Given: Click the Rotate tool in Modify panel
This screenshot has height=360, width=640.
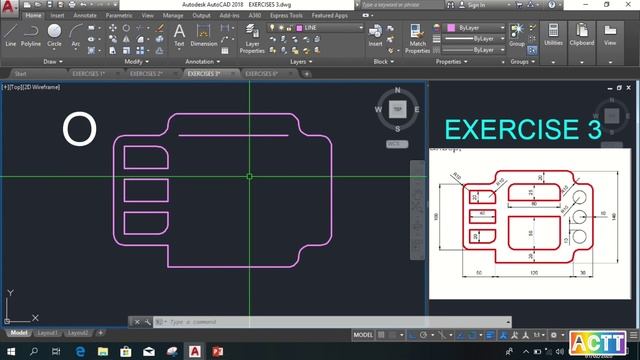Looking at the screenshot, I should click(127, 28).
